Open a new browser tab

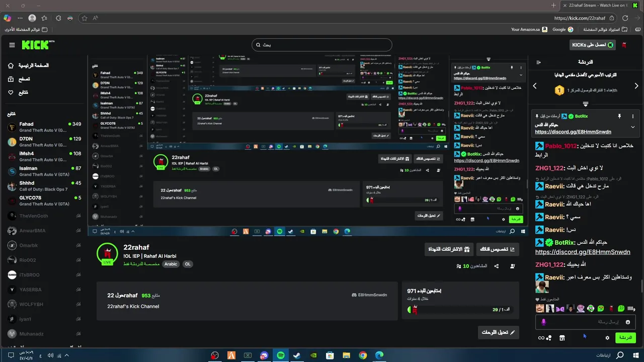(x=553, y=5)
